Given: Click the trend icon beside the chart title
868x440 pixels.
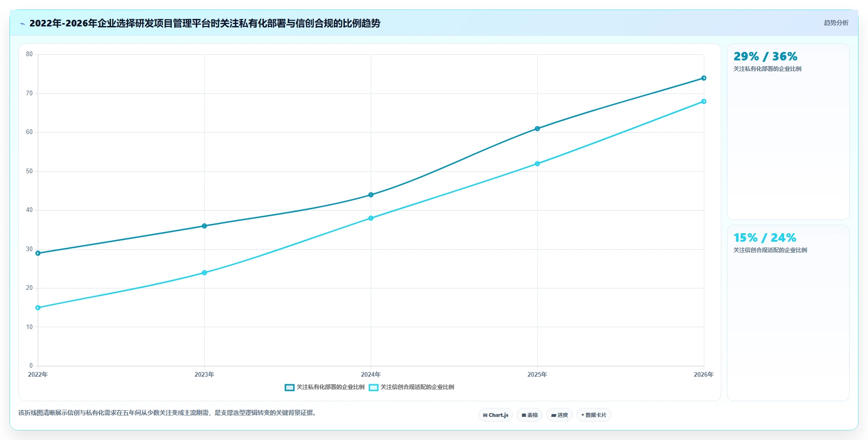Looking at the screenshot, I should 22,24.
